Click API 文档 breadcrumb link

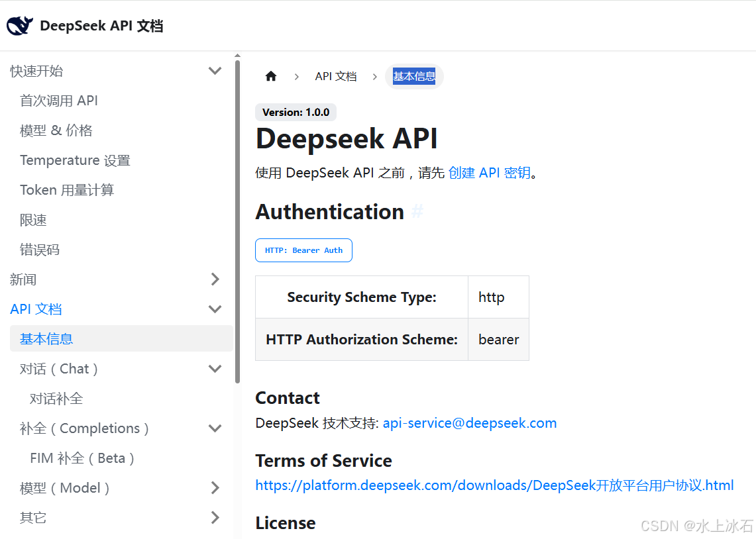pos(336,76)
